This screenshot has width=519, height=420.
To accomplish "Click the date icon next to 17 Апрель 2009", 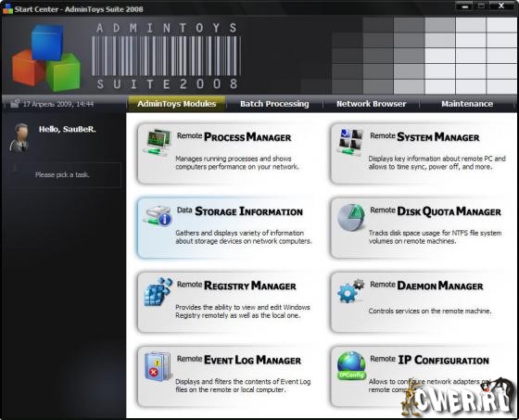I will [x=15, y=104].
